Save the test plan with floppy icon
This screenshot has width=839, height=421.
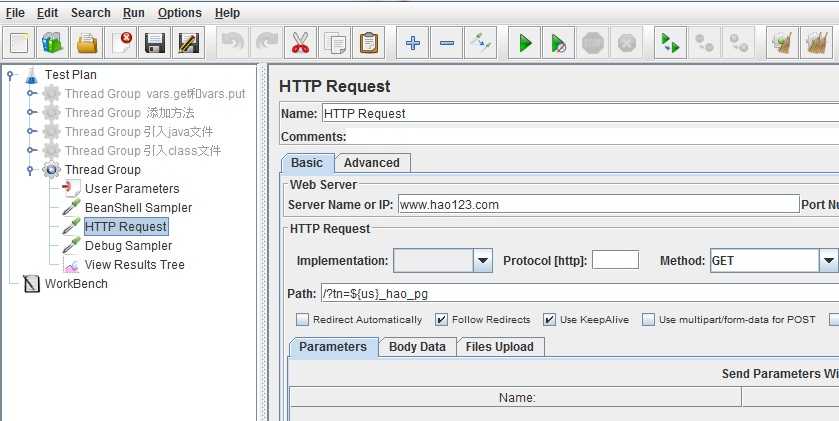(x=155, y=43)
